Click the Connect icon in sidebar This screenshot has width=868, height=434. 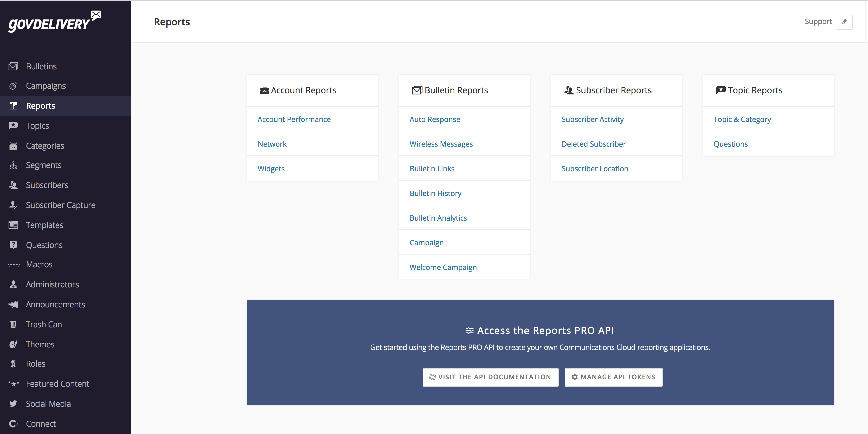[13, 424]
